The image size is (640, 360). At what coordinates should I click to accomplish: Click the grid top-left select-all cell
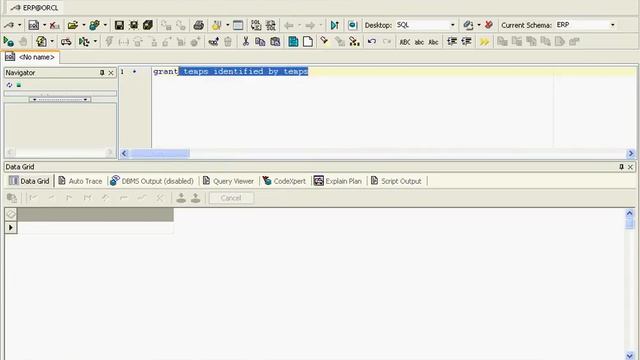coord(11,214)
